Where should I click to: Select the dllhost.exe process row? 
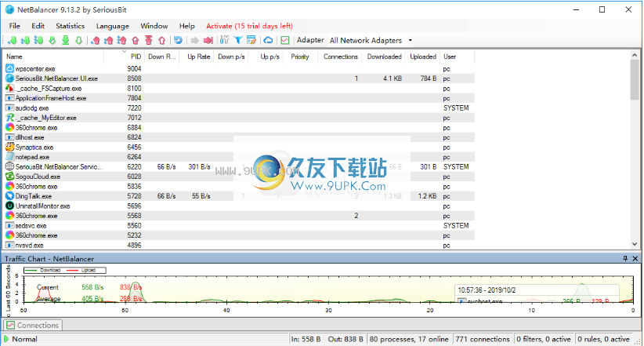(x=239, y=137)
